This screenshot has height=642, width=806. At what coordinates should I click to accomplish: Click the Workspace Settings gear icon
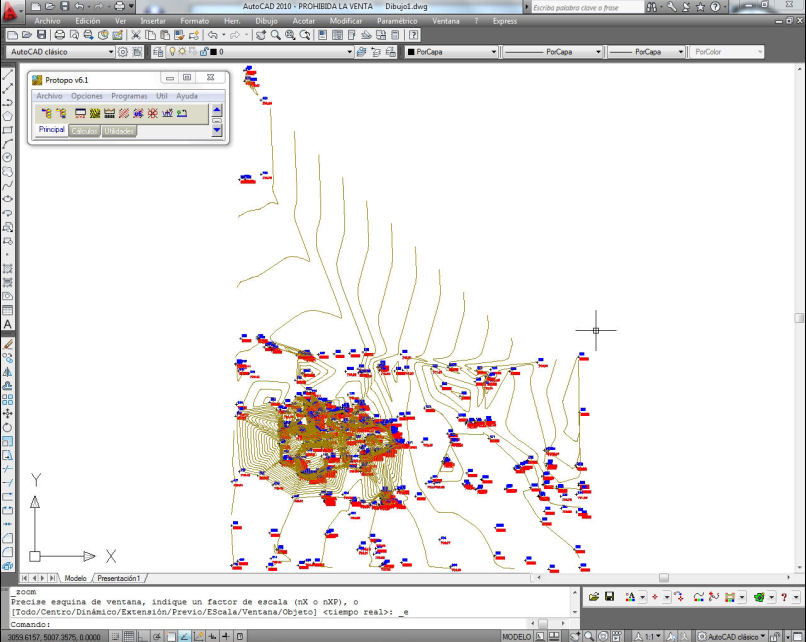click(x=122, y=52)
